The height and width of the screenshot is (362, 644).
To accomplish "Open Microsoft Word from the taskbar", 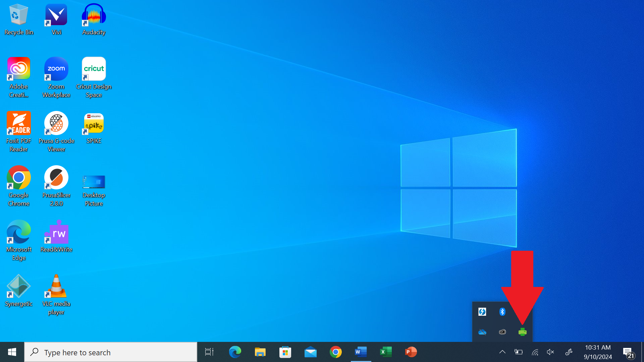I will (x=361, y=352).
